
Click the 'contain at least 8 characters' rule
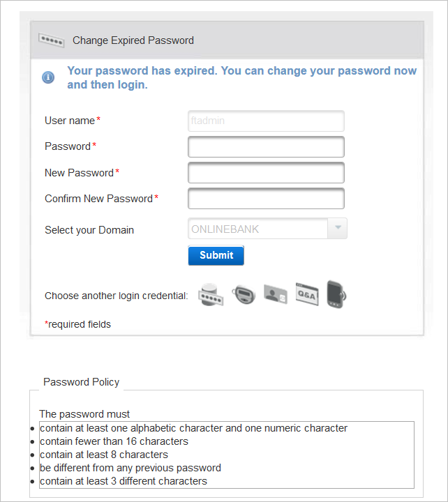point(104,455)
